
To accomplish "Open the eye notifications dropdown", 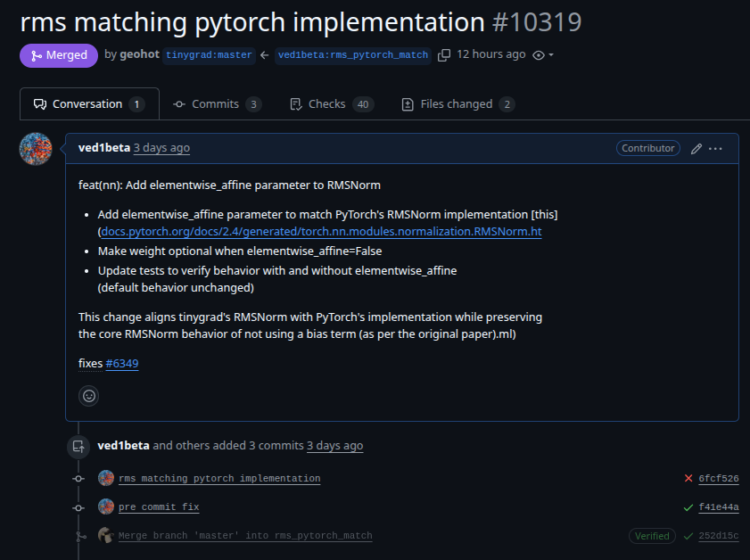I will pos(543,55).
